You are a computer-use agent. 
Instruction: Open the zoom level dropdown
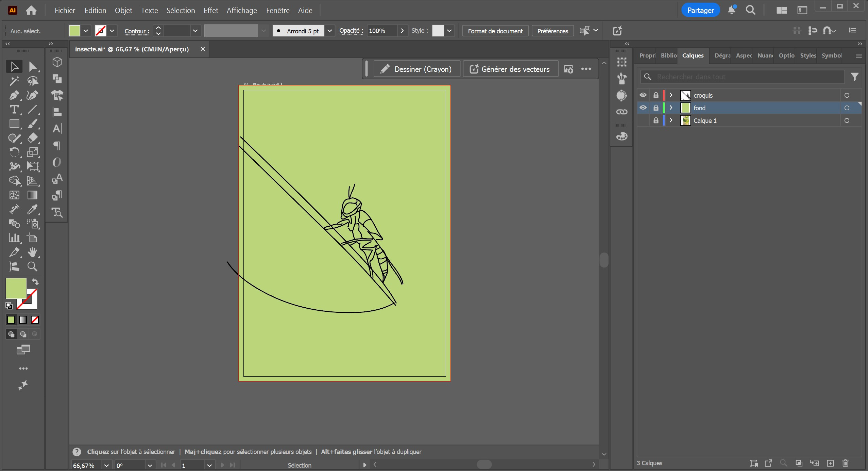(x=106, y=465)
